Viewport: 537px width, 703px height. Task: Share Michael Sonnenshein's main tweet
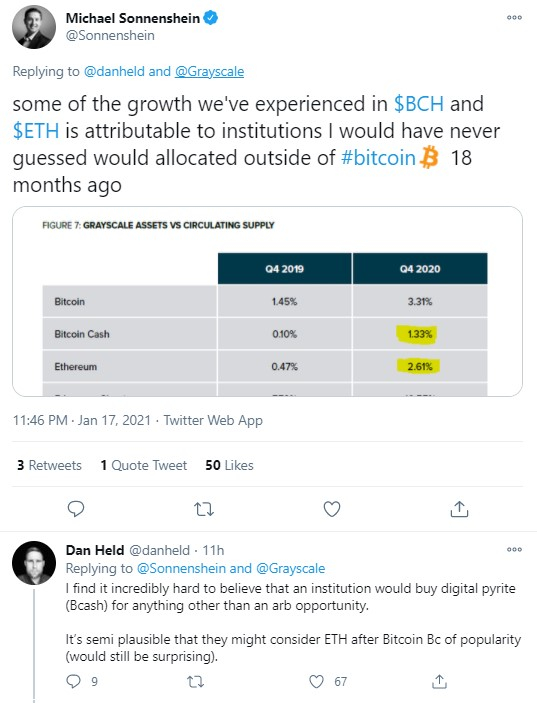tap(459, 509)
